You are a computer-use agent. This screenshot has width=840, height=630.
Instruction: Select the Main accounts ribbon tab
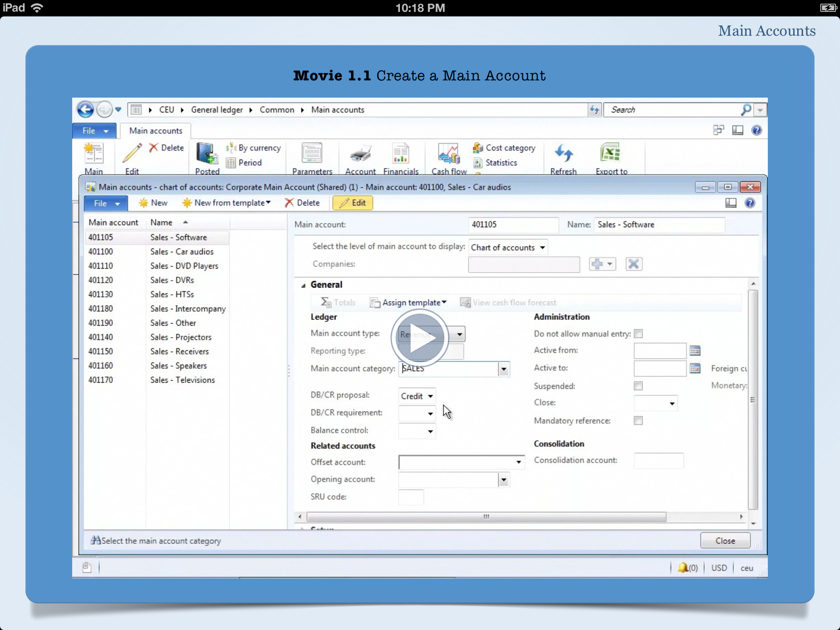(x=156, y=131)
